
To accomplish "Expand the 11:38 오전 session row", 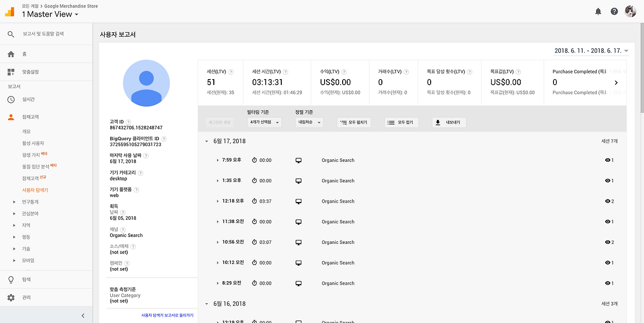I will pos(218,222).
